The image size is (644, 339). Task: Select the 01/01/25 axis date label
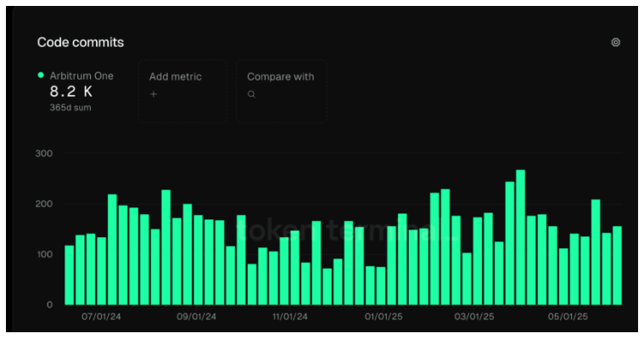(384, 317)
